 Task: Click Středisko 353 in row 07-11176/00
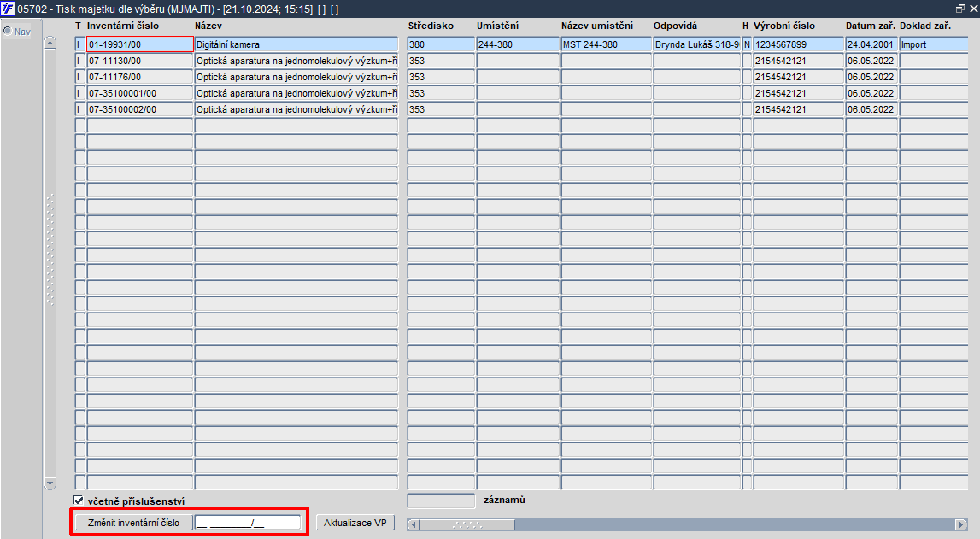[x=441, y=77]
